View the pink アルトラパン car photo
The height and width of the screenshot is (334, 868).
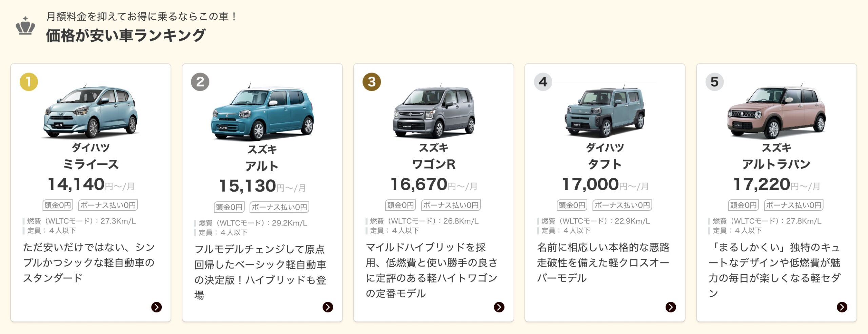pos(776,111)
